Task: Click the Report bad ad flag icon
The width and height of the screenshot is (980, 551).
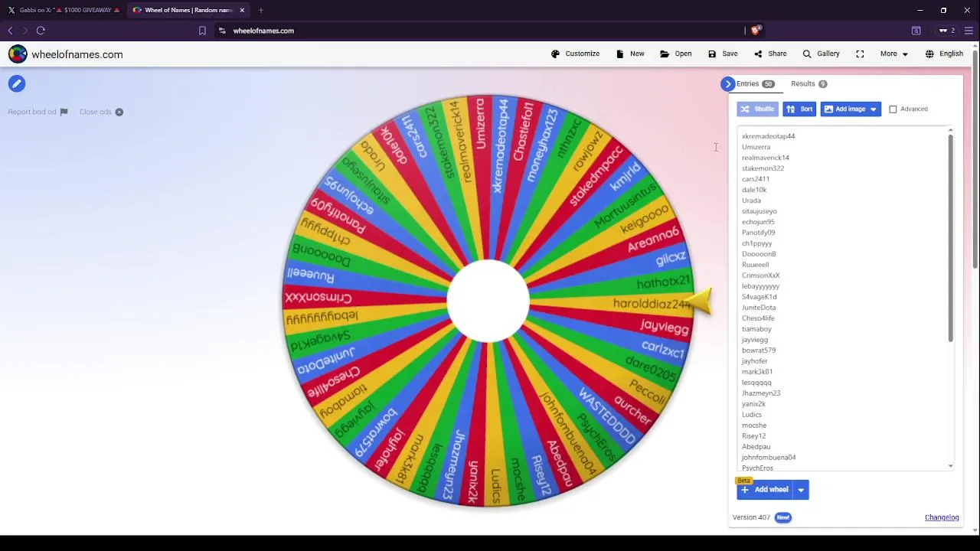Action: (64, 112)
